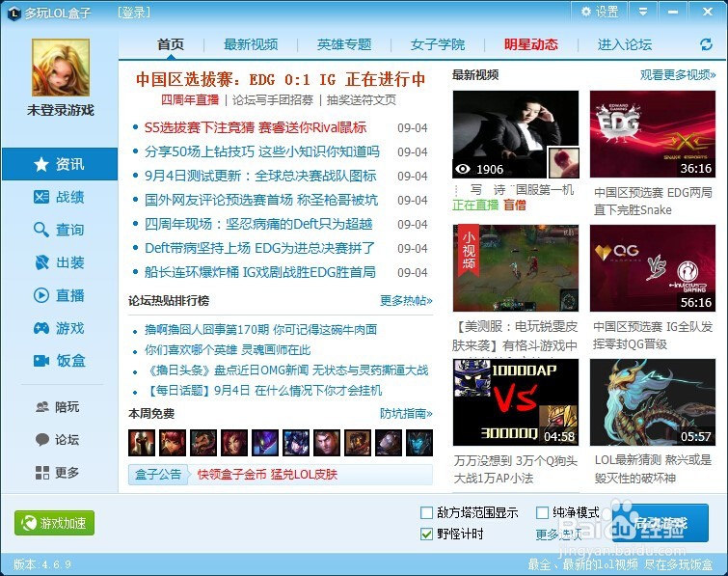Play the QG vs IG 56:16 video
Viewport: 728px width, 576px height.
[x=653, y=268]
